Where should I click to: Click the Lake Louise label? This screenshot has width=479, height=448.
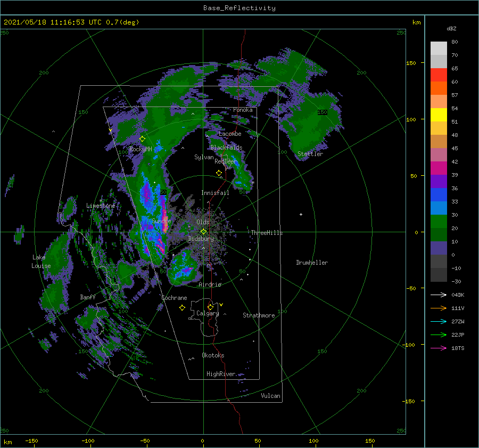[x=41, y=262]
